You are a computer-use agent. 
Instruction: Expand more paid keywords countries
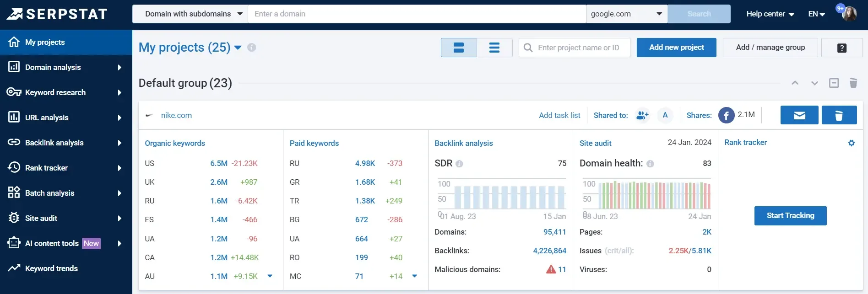(415, 276)
